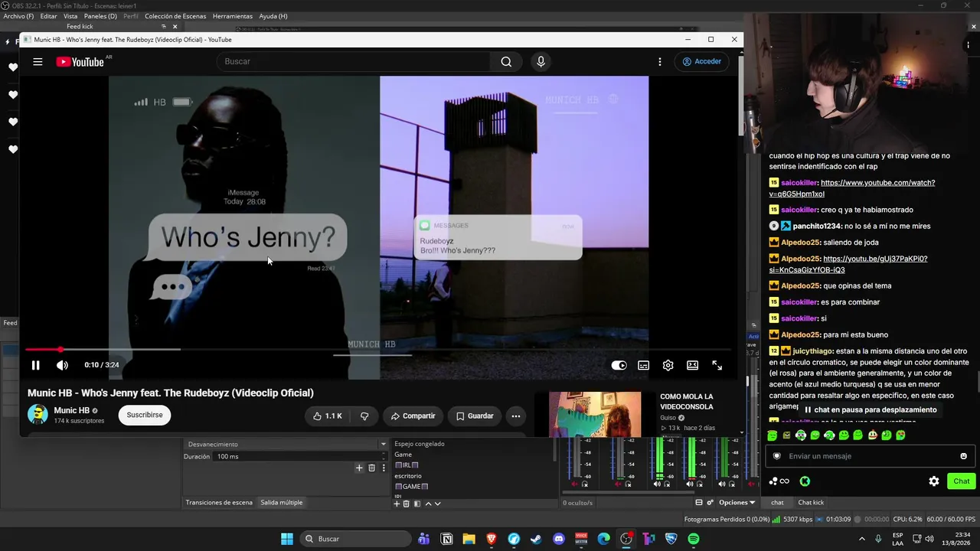Viewport: 980px width, 551px height.
Task: Open Discord from the taskbar
Action: point(559,539)
